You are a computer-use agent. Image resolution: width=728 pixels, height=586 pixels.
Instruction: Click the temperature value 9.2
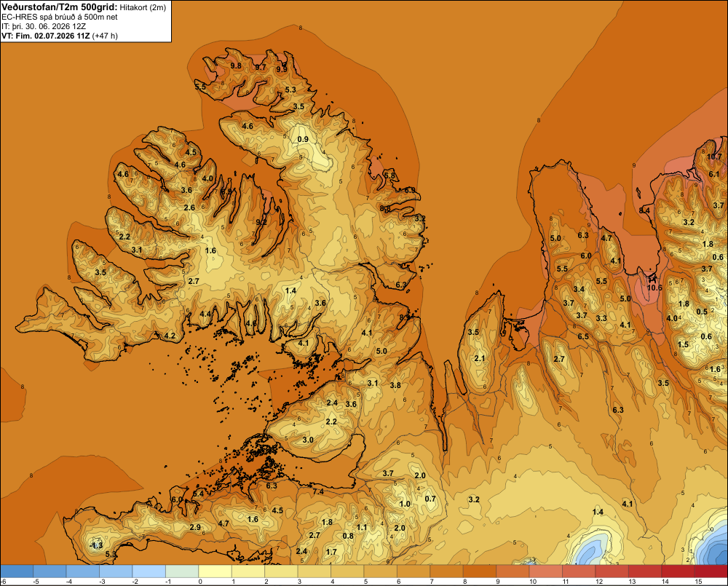pyautogui.click(x=261, y=222)
